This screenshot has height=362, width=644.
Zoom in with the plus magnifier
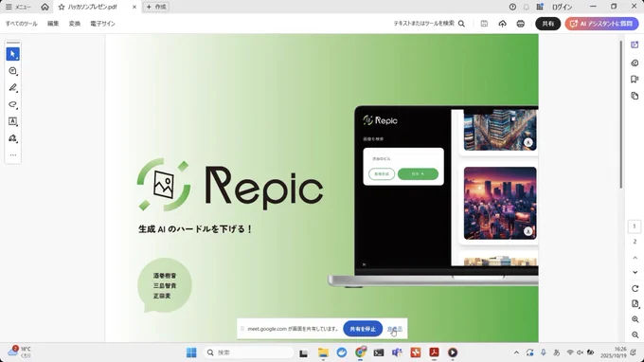click(x=635, y=319)
